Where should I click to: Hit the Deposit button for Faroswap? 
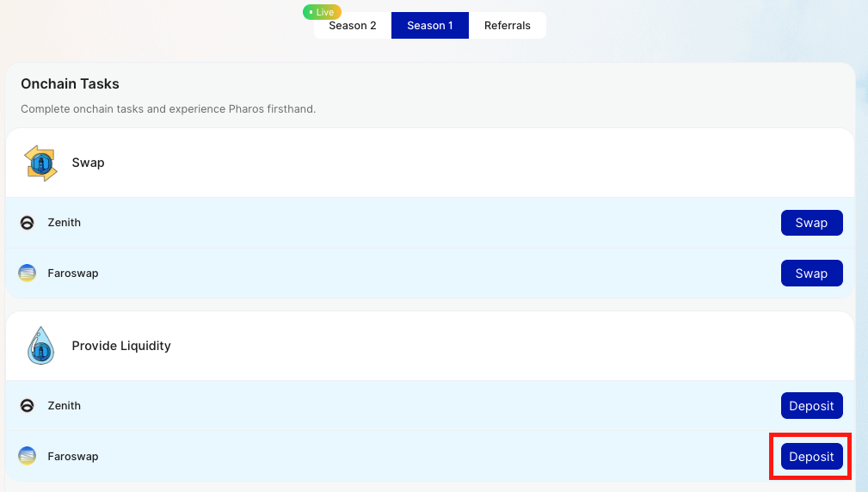pyautogui.click(x=811, y=457)
